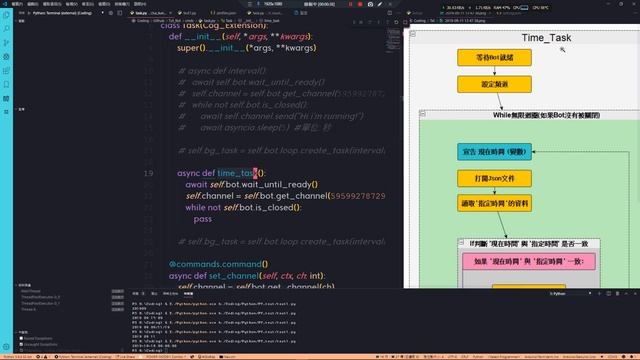Toggle the Raised Exceptions breakpoint checkbox
This screenshot has height=360, width=640.
21,338
